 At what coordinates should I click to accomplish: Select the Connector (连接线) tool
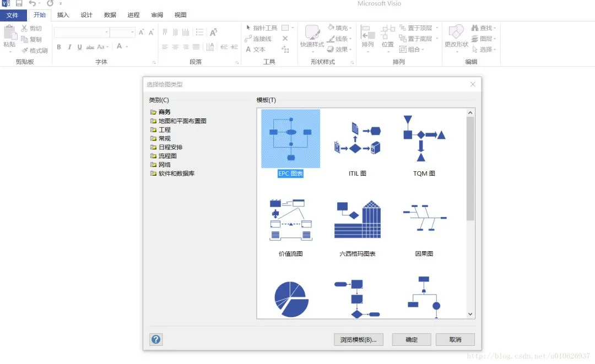point(258,39)
